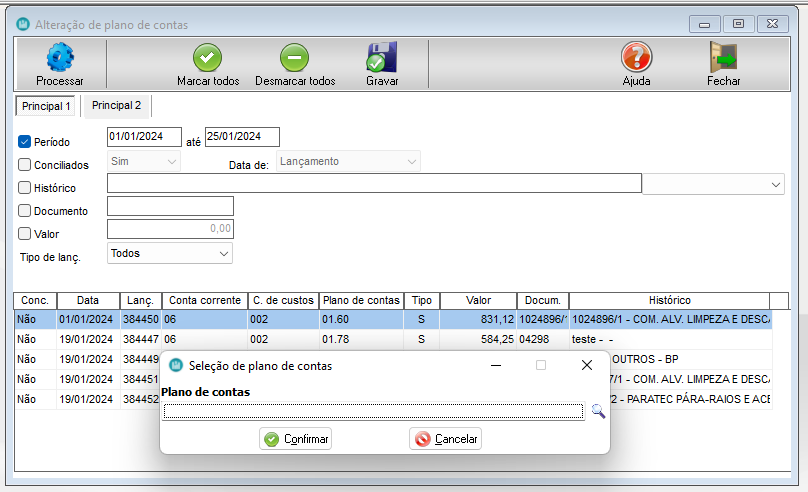This screenshot has height=492, width=808.
Task: Select the Principal 1 tab
Action: 47,106
